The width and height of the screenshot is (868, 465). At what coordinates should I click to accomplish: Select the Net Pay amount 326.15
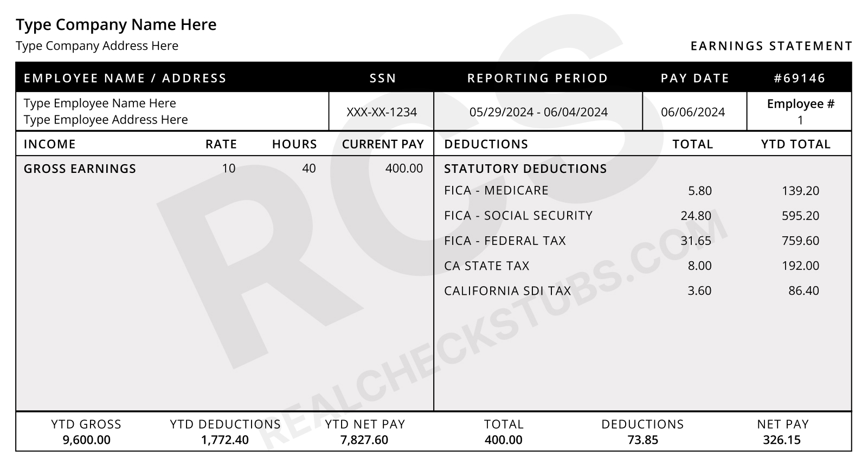click(x=782, y=440)
